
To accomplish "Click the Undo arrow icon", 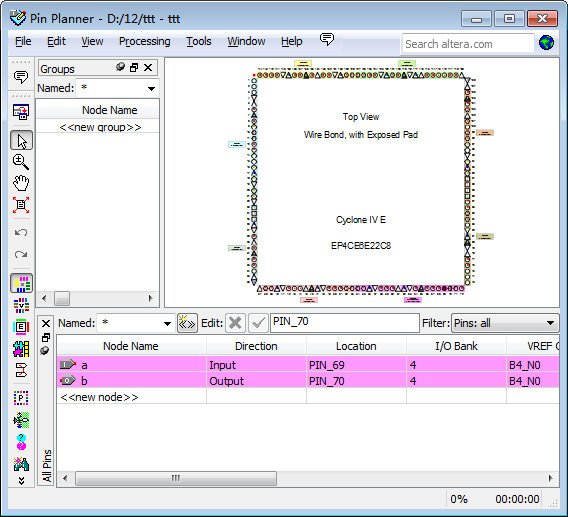I will pyautogui.click(x=21, y=232).
